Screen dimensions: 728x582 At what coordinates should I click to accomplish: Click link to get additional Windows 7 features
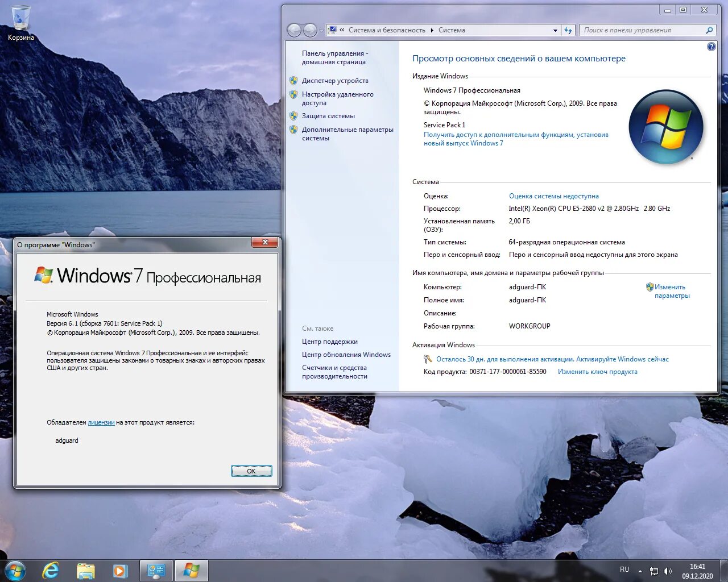516,139
